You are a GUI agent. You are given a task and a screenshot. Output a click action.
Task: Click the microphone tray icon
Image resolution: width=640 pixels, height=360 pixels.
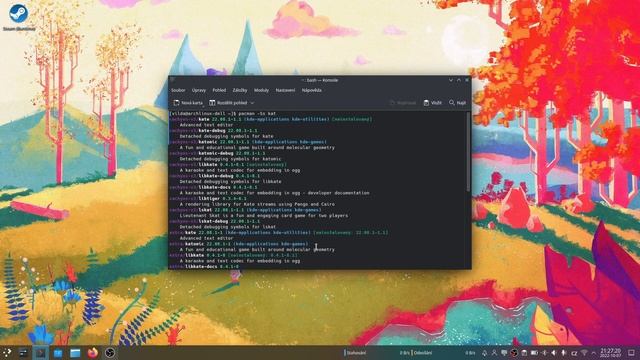click(x=564, y=353)
